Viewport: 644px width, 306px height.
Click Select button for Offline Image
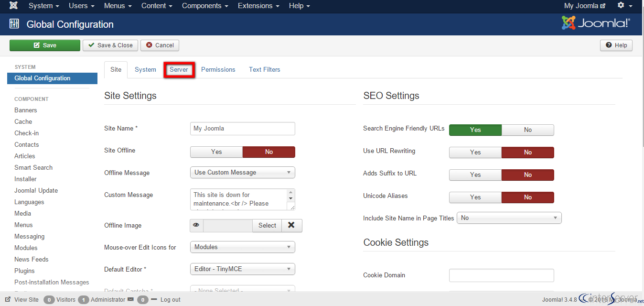coord(267,226)
